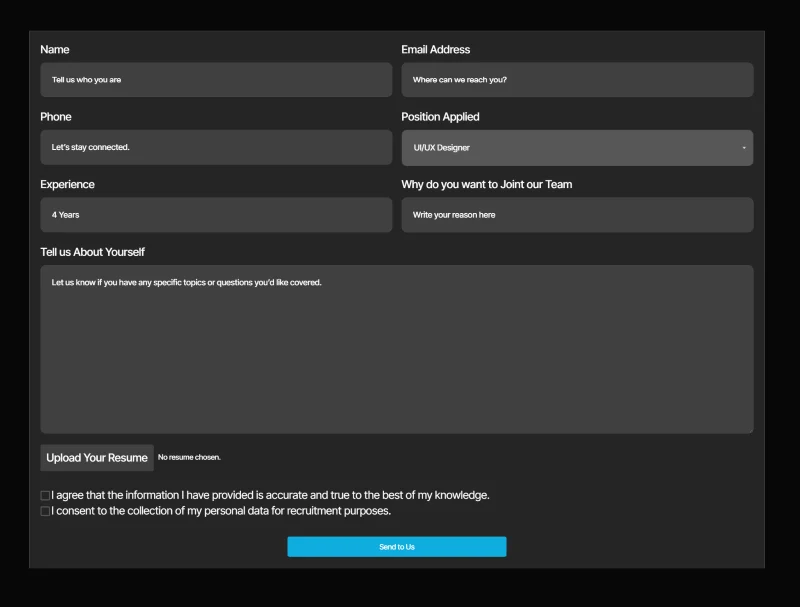Click the 'I consent to the collection' statement text
The height and width of the screenshot is (607, 800).
pos(221,511)
